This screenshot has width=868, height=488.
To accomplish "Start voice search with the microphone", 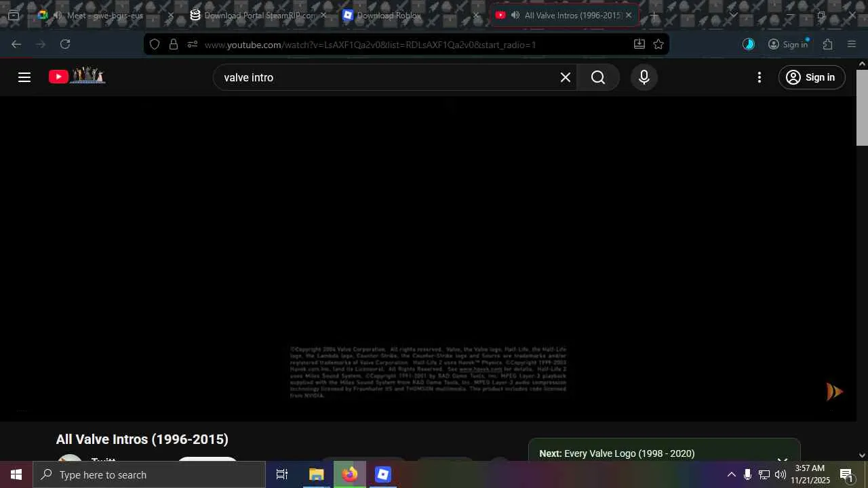I will tap(644, 77).
